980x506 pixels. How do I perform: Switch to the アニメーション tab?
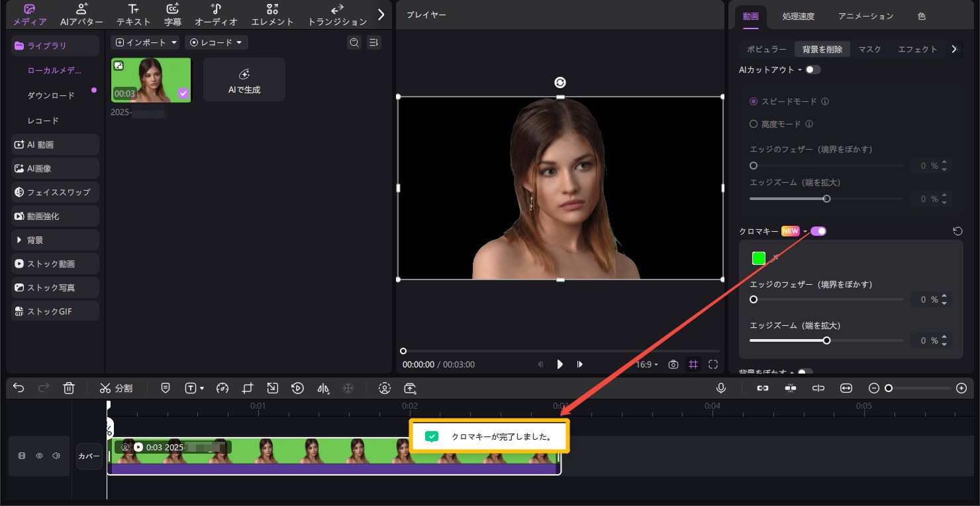(x=865, y=16)
